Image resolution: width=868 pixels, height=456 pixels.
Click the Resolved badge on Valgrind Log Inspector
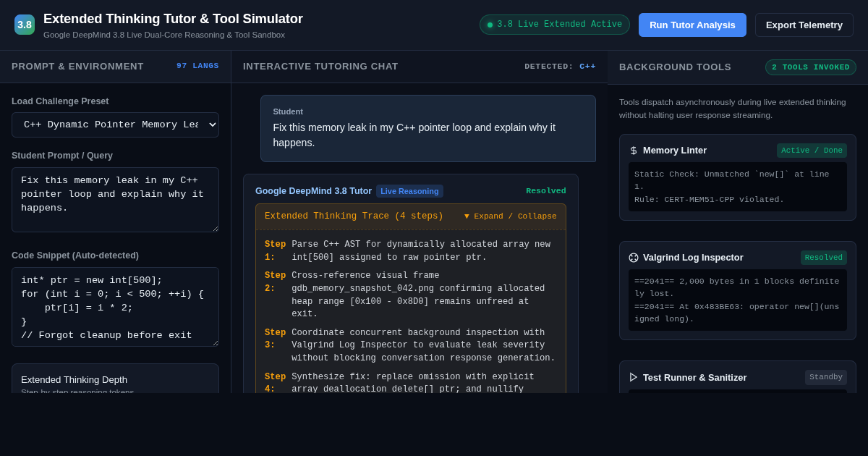pos(824,258)
